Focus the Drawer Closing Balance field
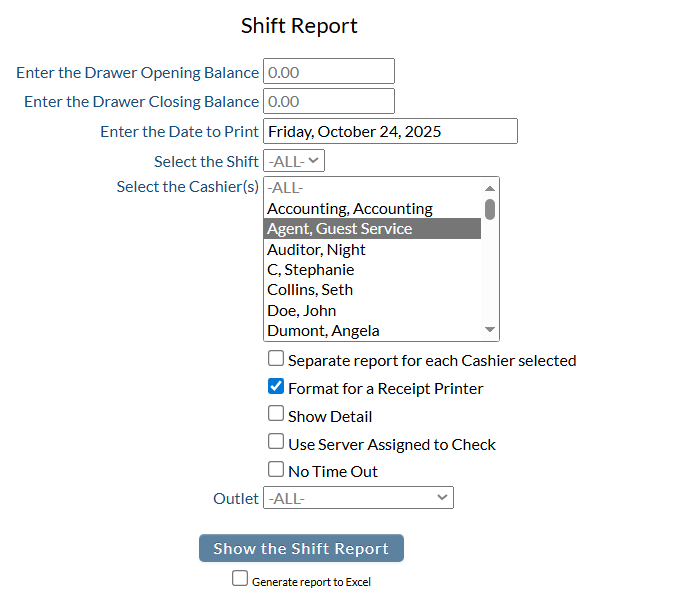 (328, 101)
